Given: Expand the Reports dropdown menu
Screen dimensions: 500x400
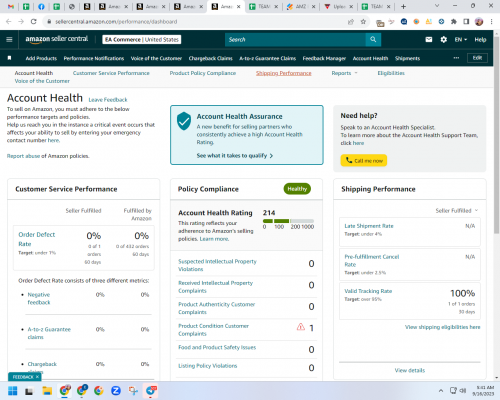Looking at the screenshot, I should tap(344, 73).
